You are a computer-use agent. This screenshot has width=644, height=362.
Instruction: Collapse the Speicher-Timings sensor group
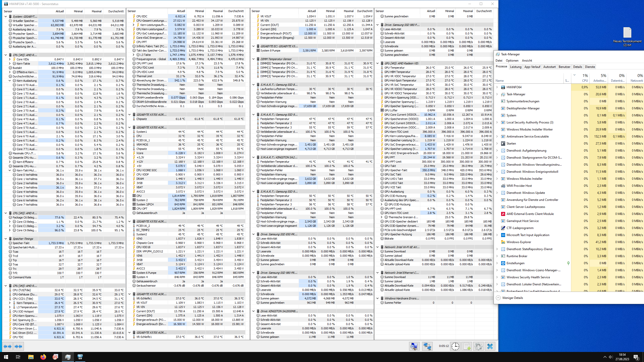6,239
